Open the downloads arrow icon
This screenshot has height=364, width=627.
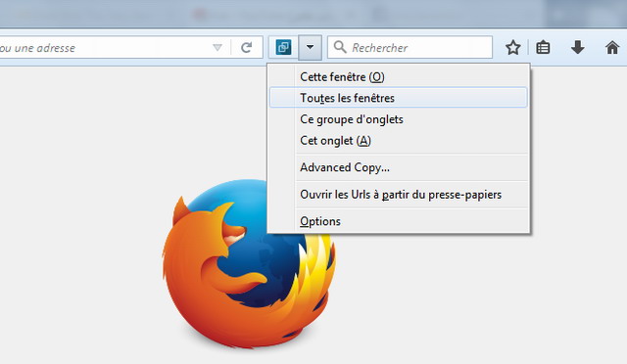577,48
